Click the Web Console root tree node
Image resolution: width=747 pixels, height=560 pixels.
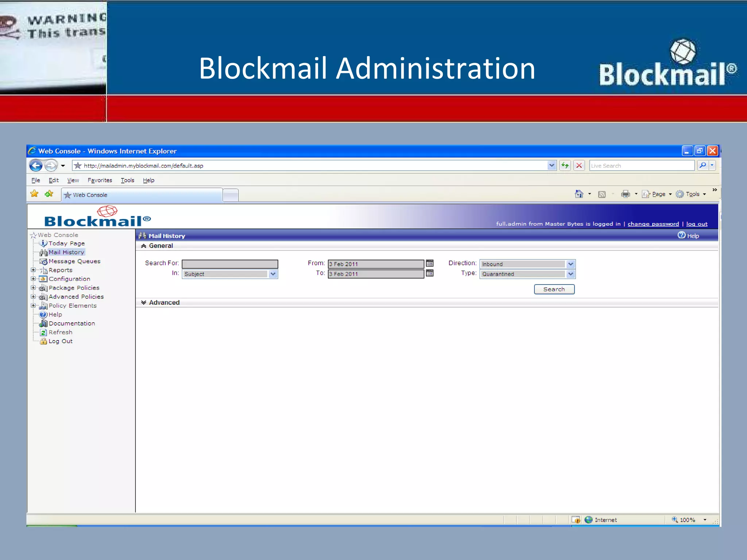(x=58, y=235)
